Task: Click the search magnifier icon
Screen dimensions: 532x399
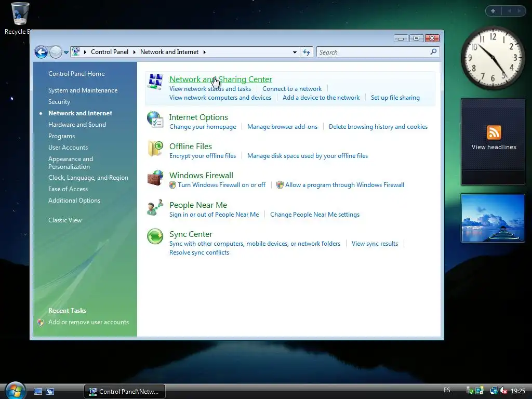Action: pyautogui.click(x=433, y=52)
